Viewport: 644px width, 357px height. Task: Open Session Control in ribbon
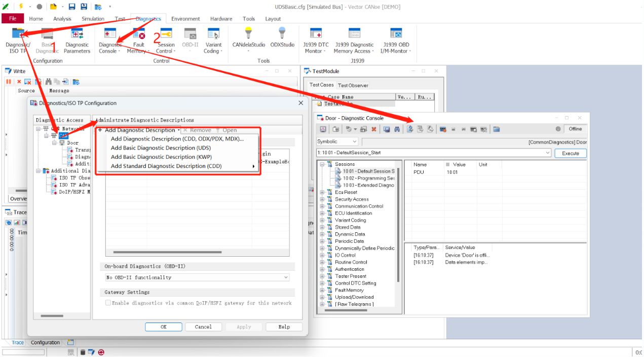pos(166,41)
